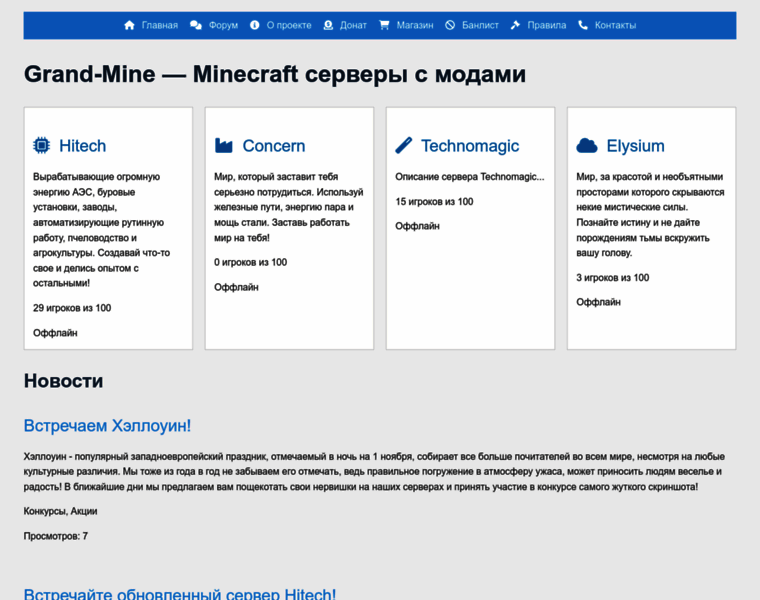Click Оффлайн status in Hitech card
The width and height of the screenshot is (760, 600).
pyautogui.click(x=55, y=333)
